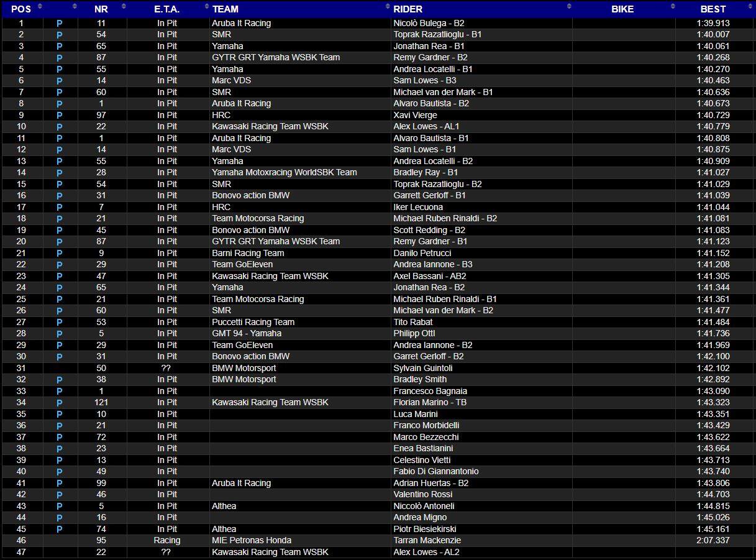Click the P icon in Bradley Smith row
The width and height of the screenshot is (756, 560).
tap(60, 380)
